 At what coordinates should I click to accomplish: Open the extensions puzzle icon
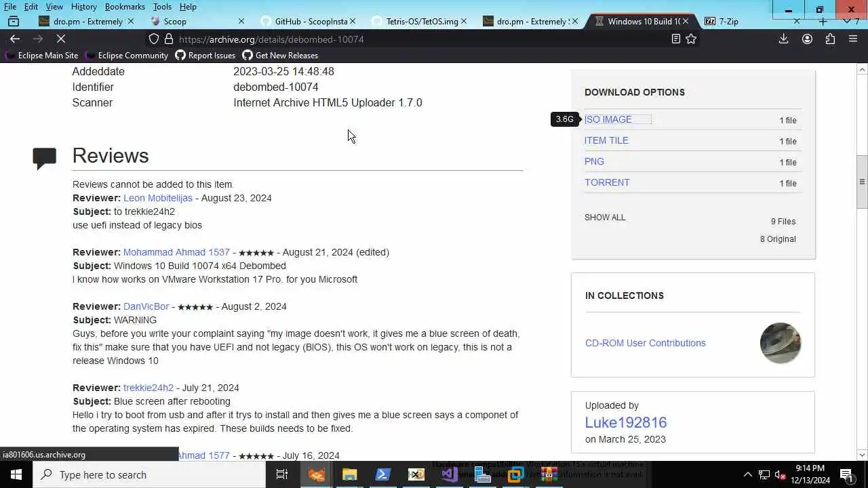(x=830, y=39)
